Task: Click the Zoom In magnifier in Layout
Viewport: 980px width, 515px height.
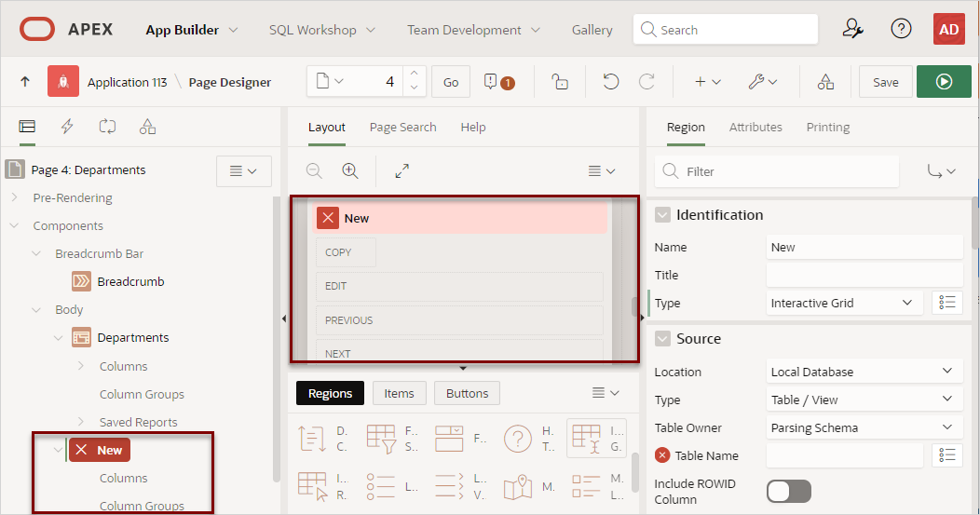Action: tap(350, 170)
